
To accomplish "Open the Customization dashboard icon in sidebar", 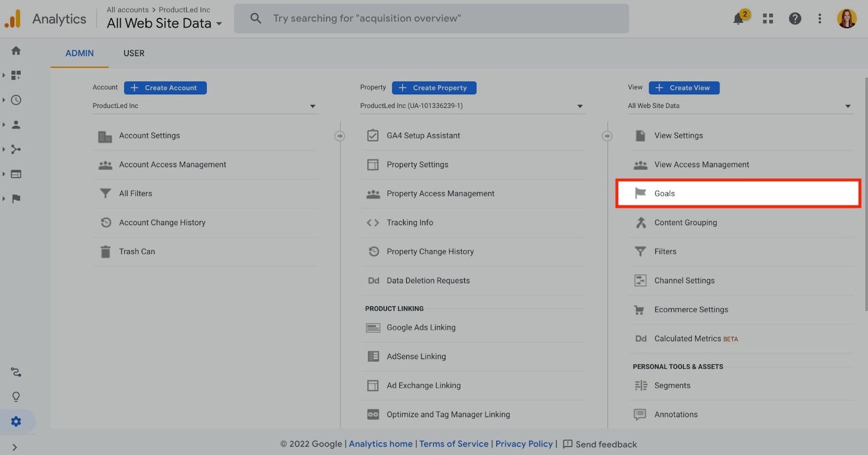I will 16,75.
